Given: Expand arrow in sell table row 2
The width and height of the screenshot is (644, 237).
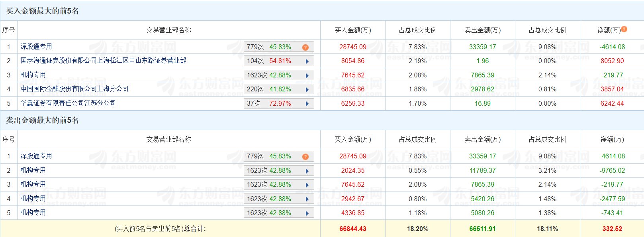Looking at the screenshot, I should pos(307,171).
